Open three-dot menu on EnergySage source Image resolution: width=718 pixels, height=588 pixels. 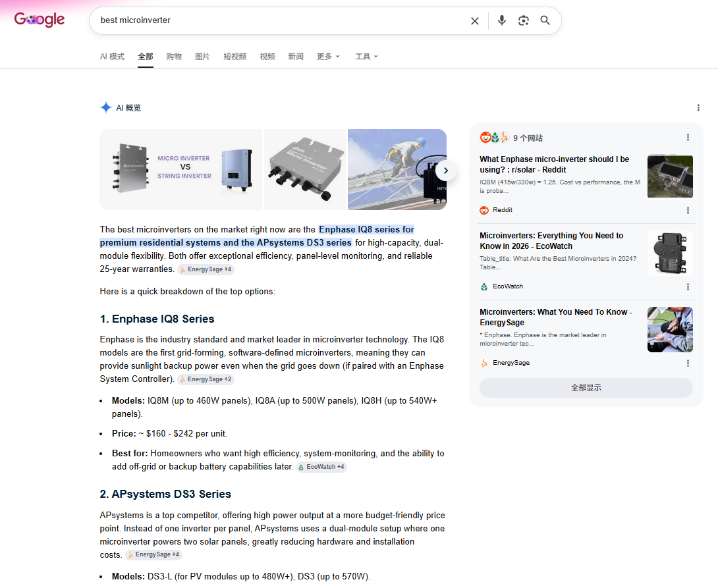[x=688, y=363]
